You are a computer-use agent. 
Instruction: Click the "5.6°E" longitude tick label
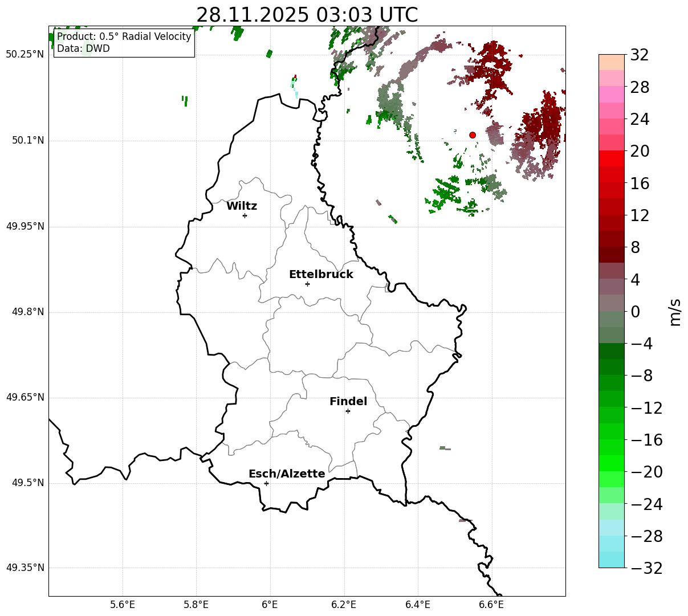click(x=123, y=605)
